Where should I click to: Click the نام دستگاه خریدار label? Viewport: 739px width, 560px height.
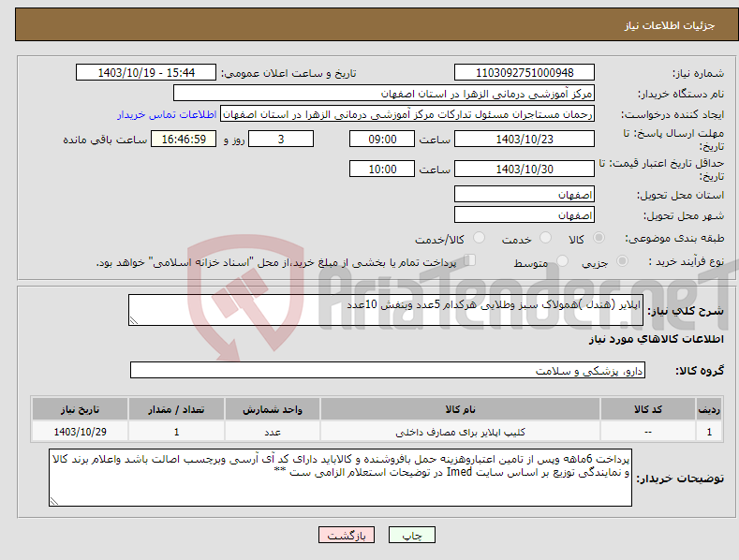[681, 95]
